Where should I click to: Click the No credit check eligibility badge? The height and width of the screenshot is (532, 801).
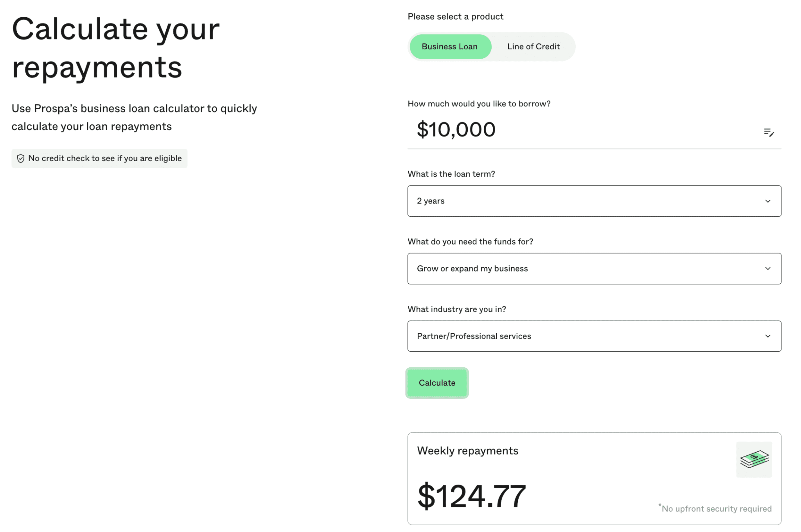tap(99, 158)
